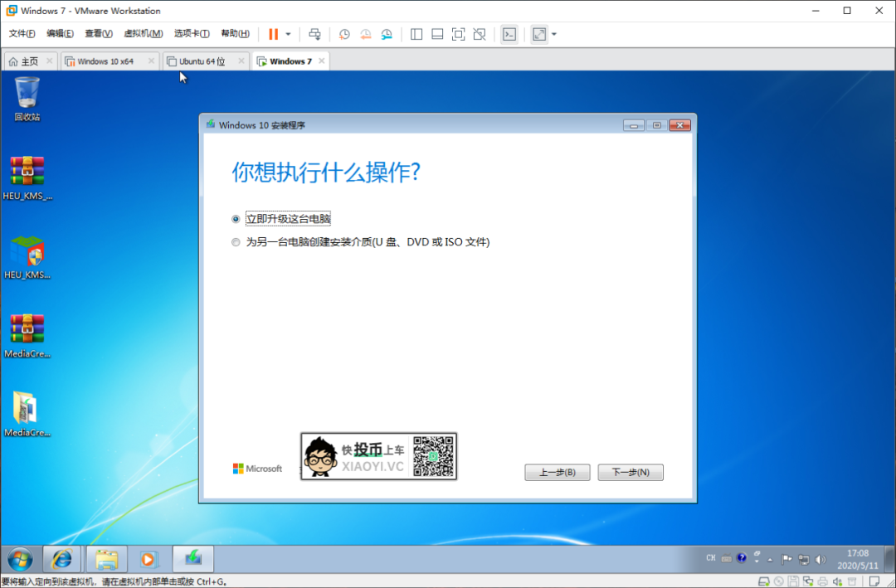Viewport: 896px width, 588px height.
Task: Print from the virtual machine toolbar
Action: click(314, 34)
